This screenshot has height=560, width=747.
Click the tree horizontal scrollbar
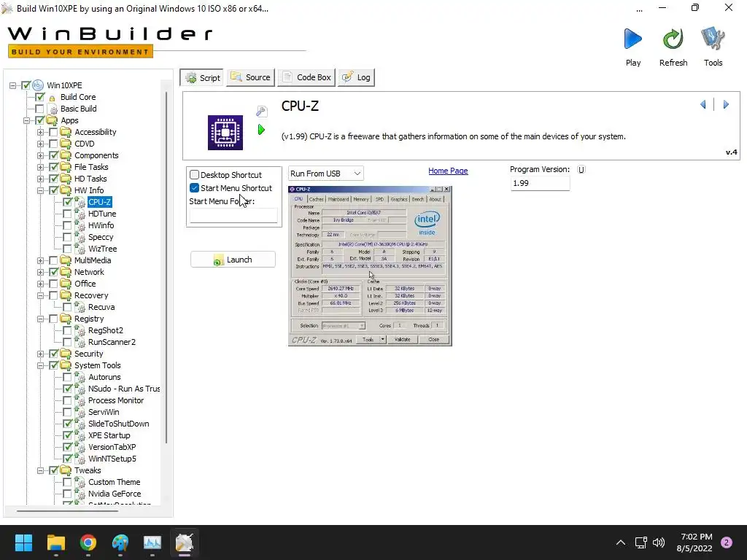67,511
